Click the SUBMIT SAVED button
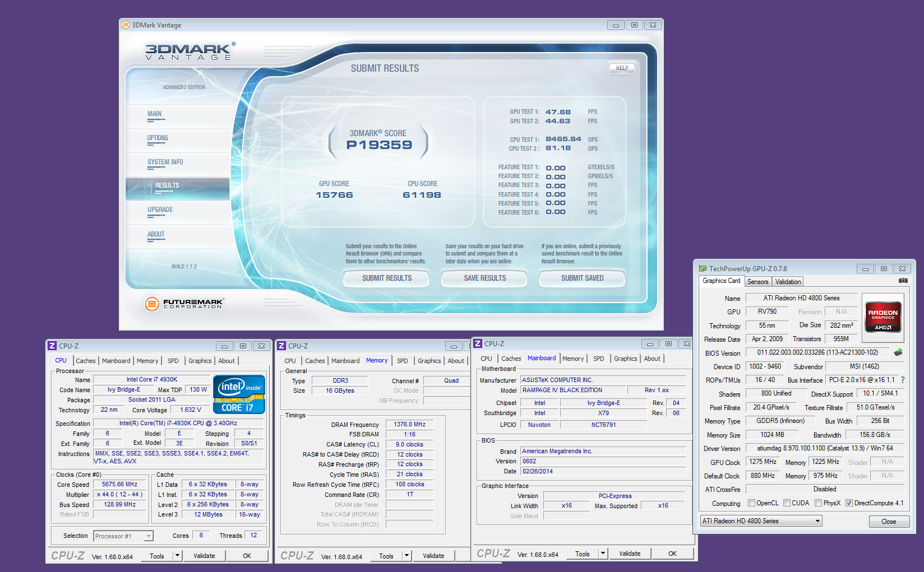The width and height of the screenshot is (924, 572). pyautogui.click(x=583, y=278)
